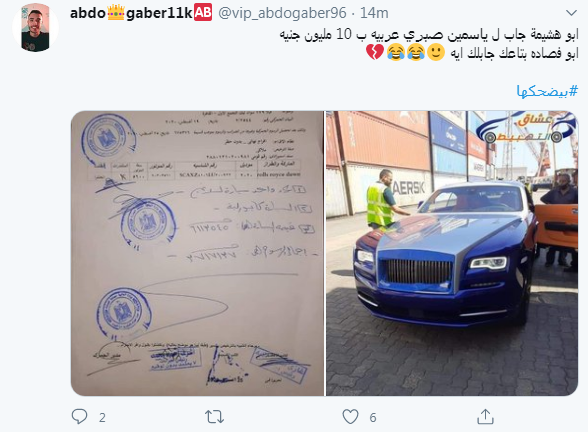Click the broken heart emoji in tweet
Screen dimensions: 588x432
click(x=375, y=52)
